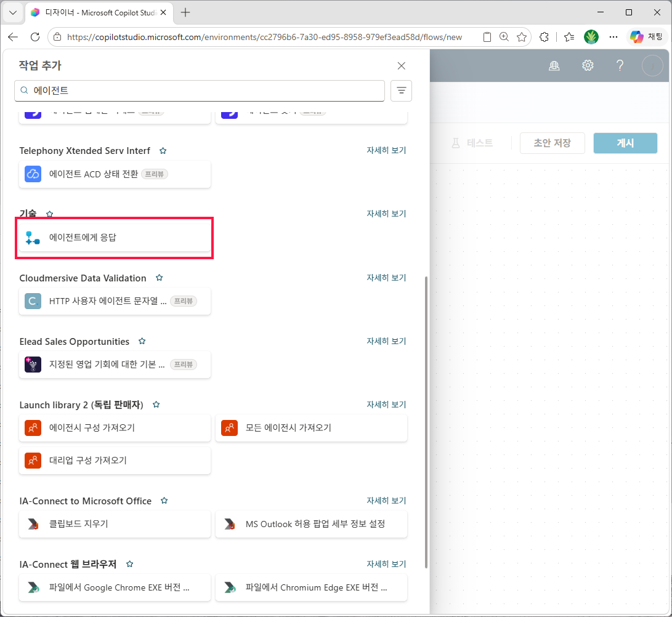Open a new browser tab
The image size is (672, 617).
click(185, 12)
